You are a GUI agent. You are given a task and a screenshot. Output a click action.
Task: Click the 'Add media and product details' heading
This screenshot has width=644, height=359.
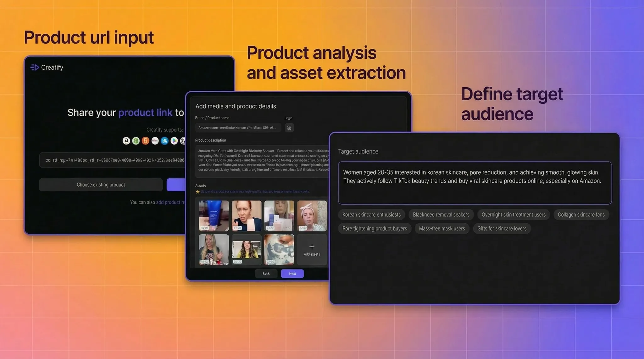(236, 106)
